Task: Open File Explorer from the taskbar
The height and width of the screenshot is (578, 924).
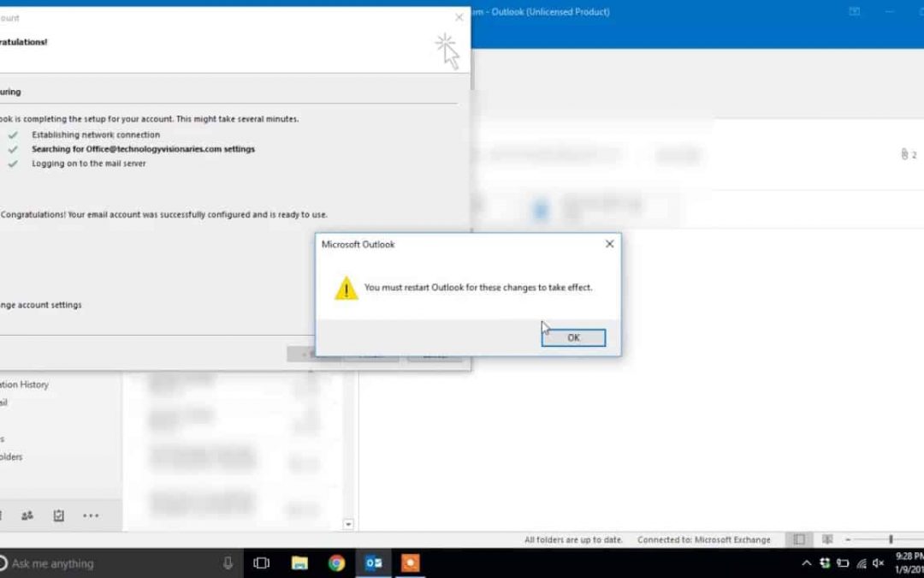Action: click(x=299, y=563)
